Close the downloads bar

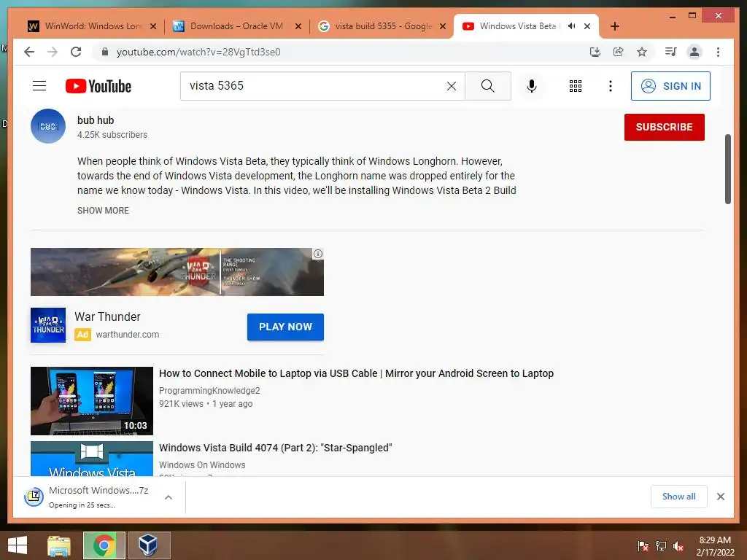720,497
